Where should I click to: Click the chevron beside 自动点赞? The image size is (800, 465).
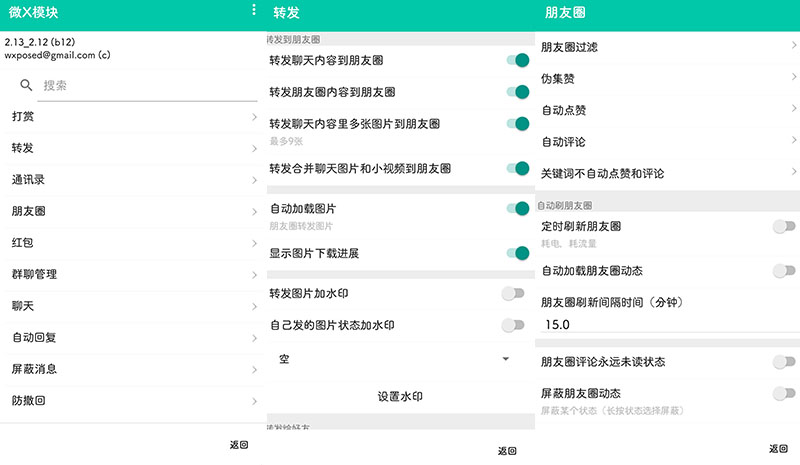[794, 109]
